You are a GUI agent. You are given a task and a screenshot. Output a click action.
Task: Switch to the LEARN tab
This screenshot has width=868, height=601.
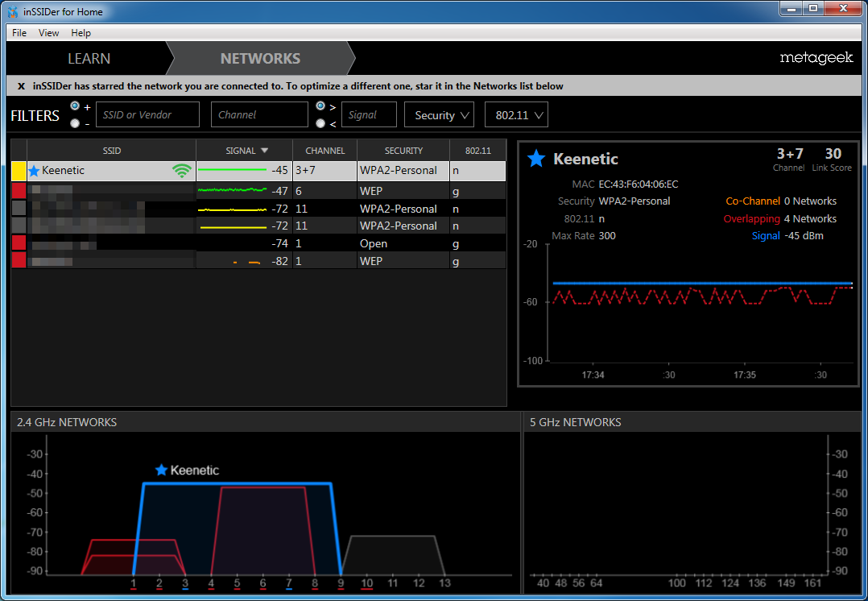(x=89, y=58)
